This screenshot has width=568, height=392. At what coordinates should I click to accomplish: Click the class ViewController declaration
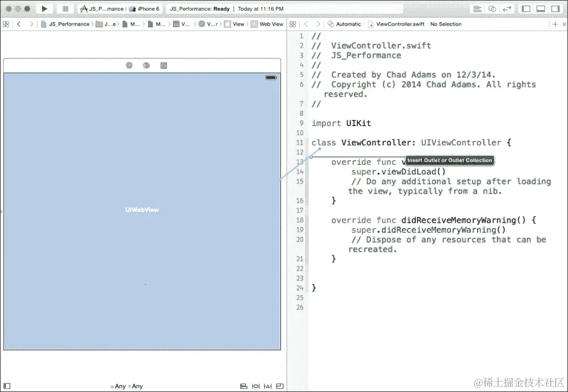click(411, 143)
